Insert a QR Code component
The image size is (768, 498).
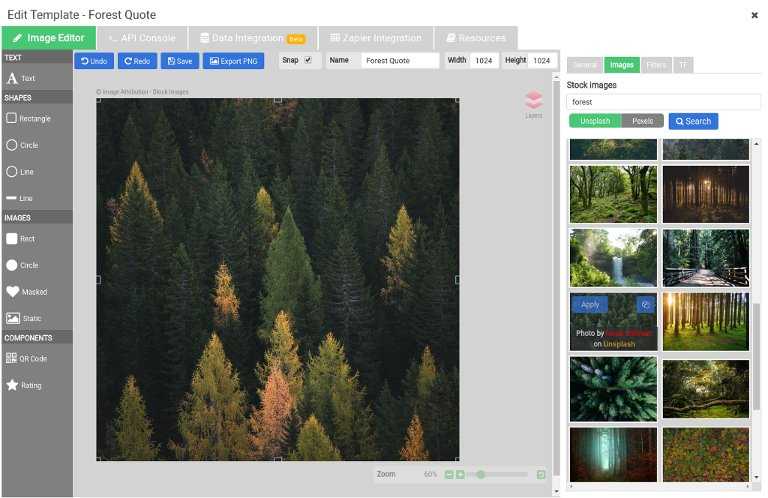coord(26,358)
